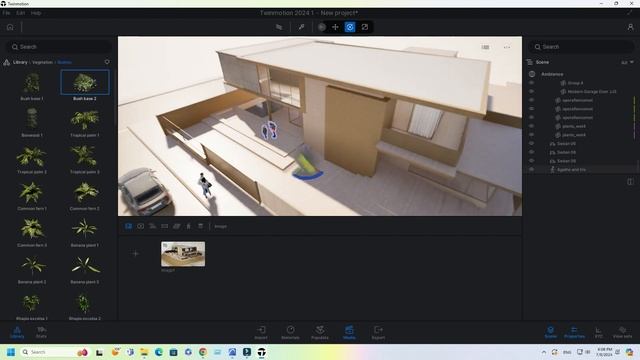Go to the Home screen icon
640x360 pixels.
click(x=10, y=27)
